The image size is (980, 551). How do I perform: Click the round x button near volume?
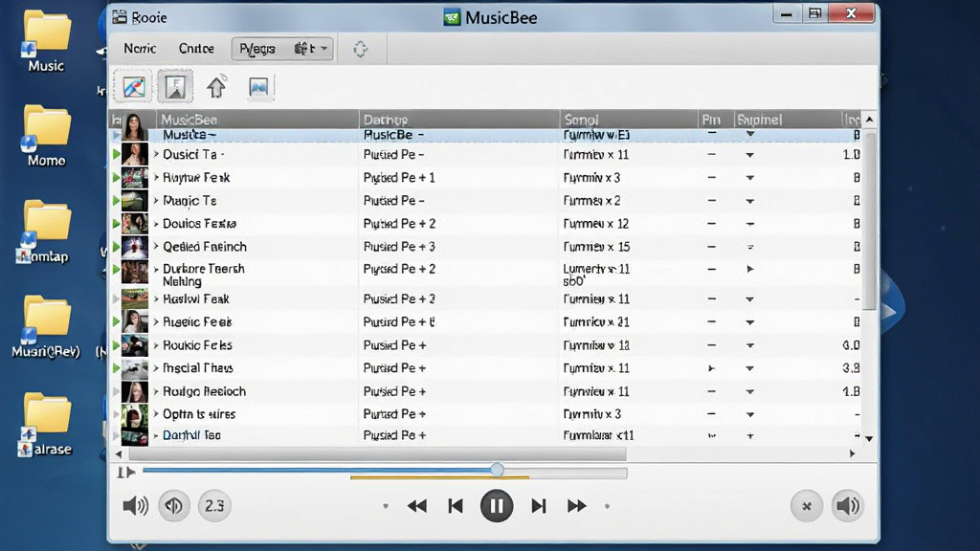806,506
